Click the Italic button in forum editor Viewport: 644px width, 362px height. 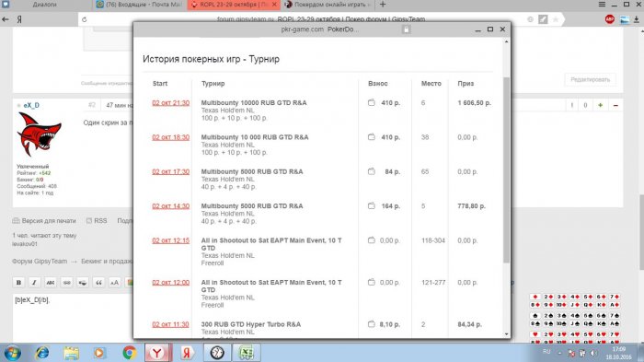point(35,283)
